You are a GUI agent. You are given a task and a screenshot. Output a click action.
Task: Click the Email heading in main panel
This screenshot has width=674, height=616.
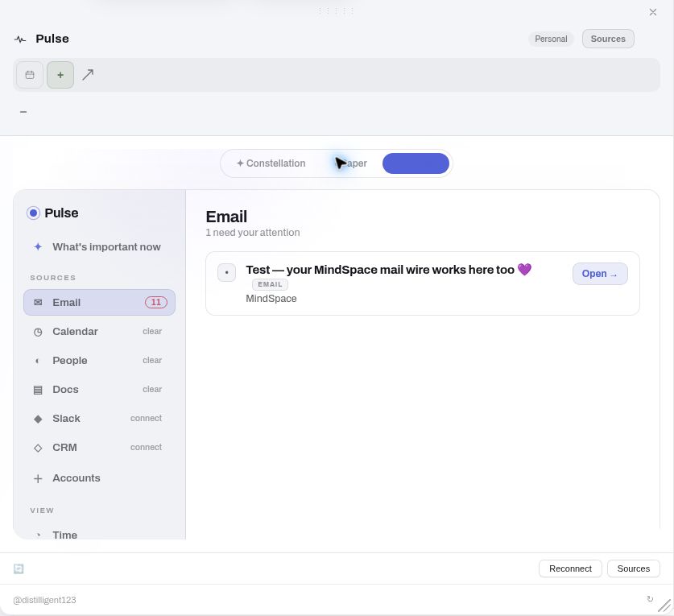click(x=226, y=217)
